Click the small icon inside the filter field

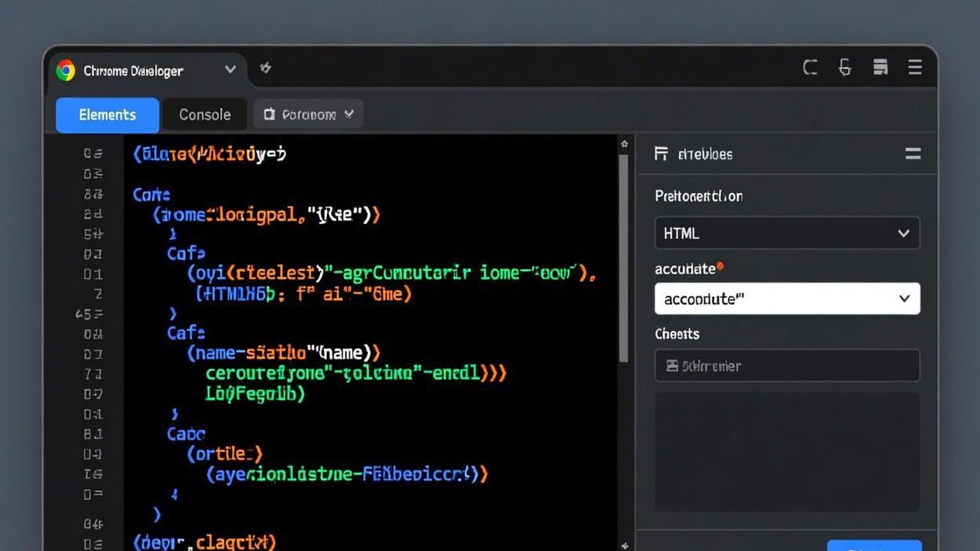click(x=672, y=366)
